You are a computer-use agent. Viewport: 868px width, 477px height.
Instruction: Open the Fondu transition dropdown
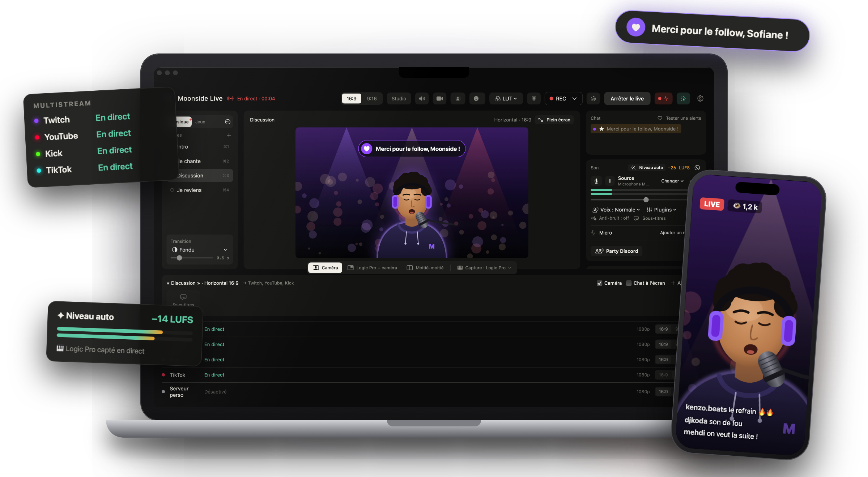click(x=200, y=250)
